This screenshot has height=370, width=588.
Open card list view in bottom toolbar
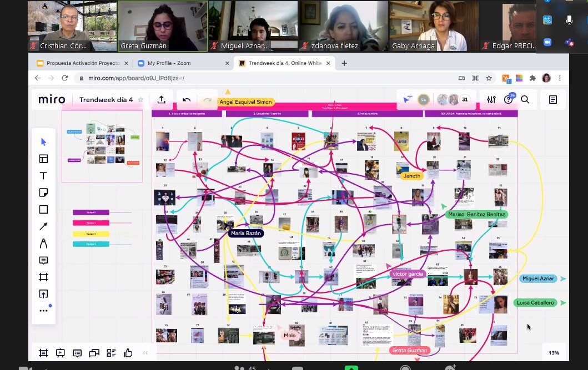tap(111, 353)
